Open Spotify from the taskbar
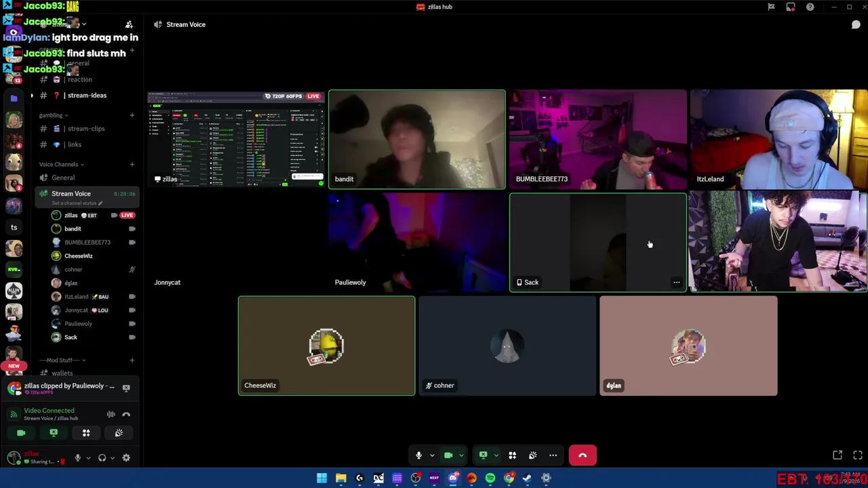This screenshot has width=868, height=488. click(x=490, y=479)
